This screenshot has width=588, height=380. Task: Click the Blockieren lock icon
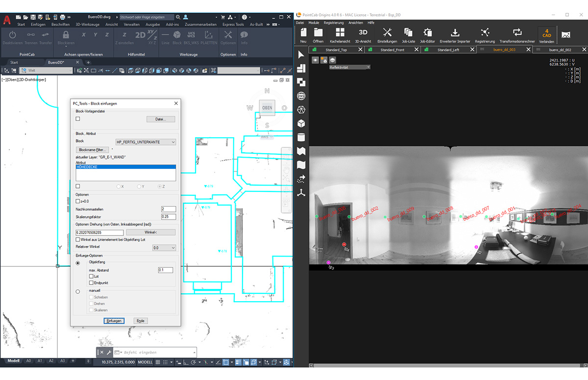tap(65, 34)
